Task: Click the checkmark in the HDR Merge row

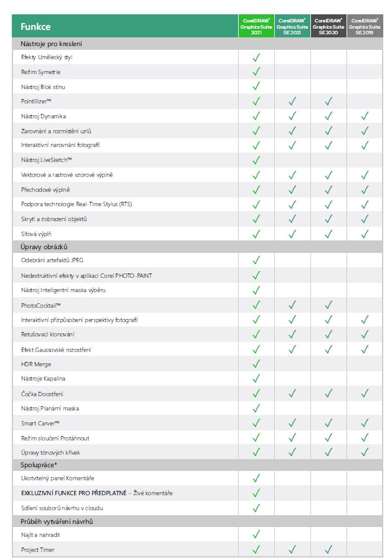Action: [x=256, y=364]
